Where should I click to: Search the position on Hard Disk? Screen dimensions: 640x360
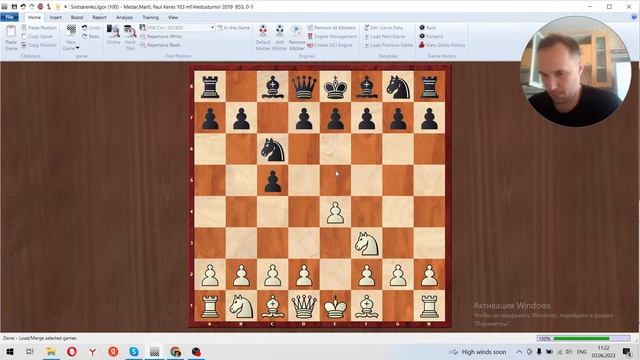point(130,37)
